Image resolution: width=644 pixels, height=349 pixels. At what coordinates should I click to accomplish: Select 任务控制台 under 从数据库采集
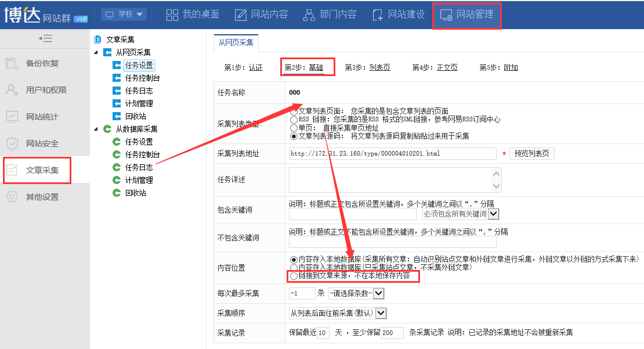click(142, 154)
